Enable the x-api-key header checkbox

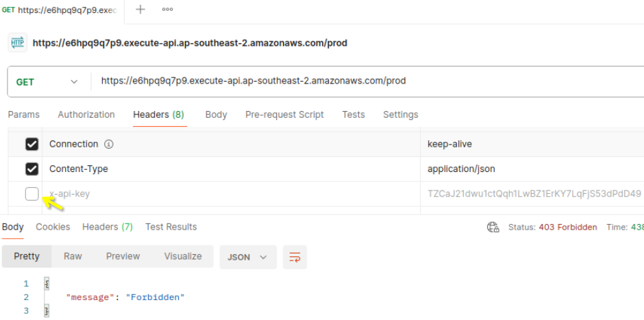click(x=32, y=193)
